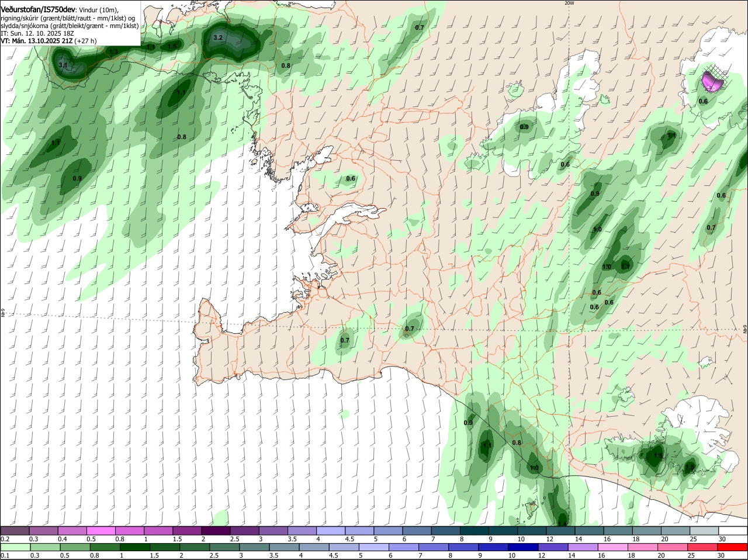Pick the dusky purple 0.2 snow legend swatch
The height and width of the screenshot is (560, 748).
pyautogui.click(x=15, y=531)
